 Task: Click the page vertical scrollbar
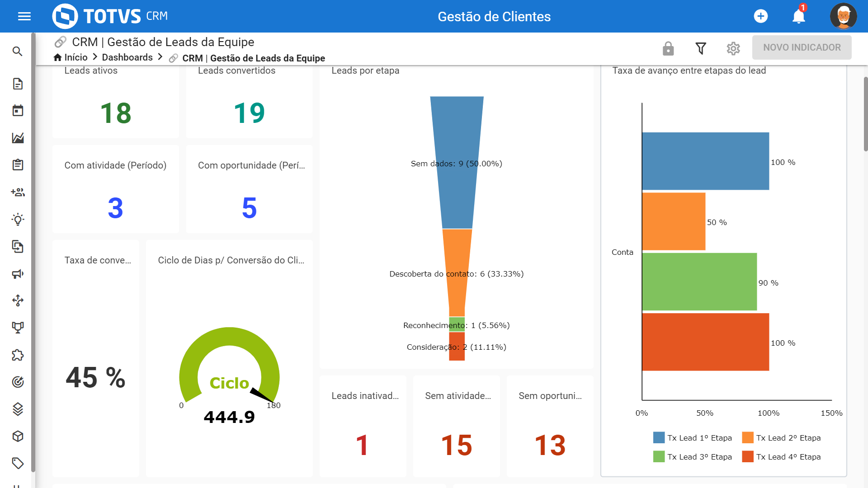coord(865,113)
